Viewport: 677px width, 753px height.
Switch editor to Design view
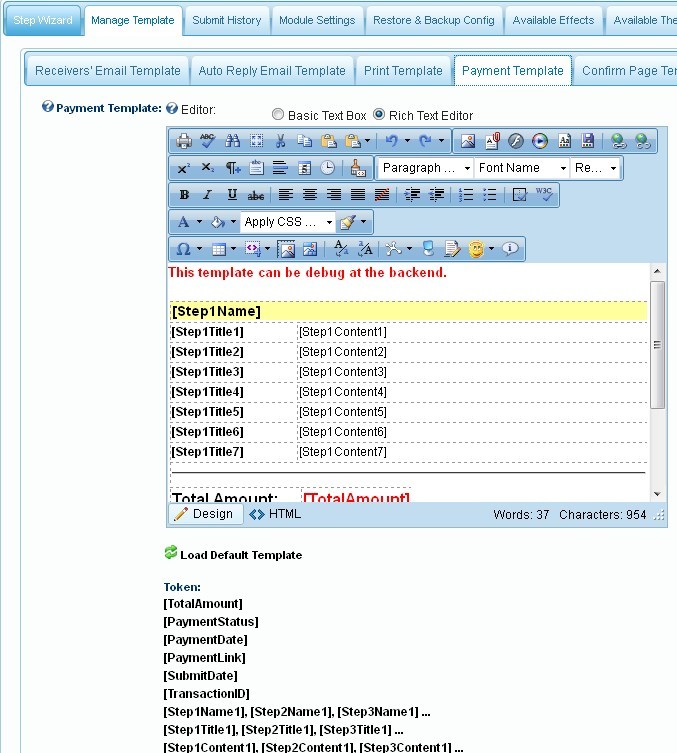tap(206, 514)
